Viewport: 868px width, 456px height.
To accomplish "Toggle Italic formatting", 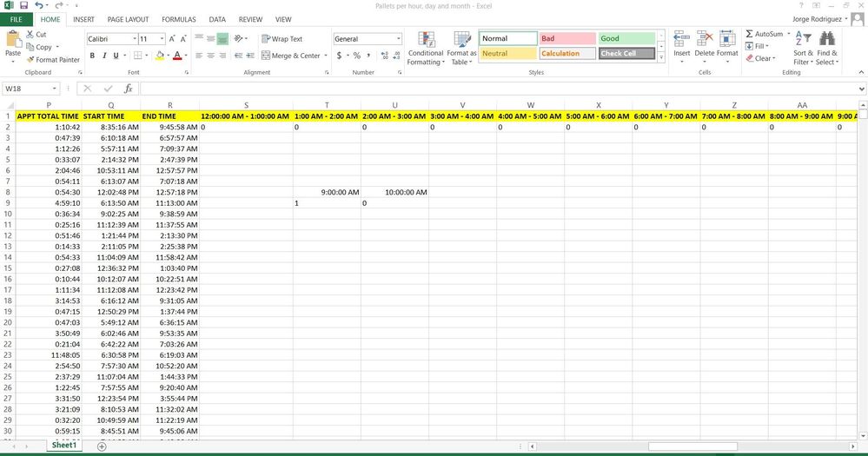I will coord(103,56).
